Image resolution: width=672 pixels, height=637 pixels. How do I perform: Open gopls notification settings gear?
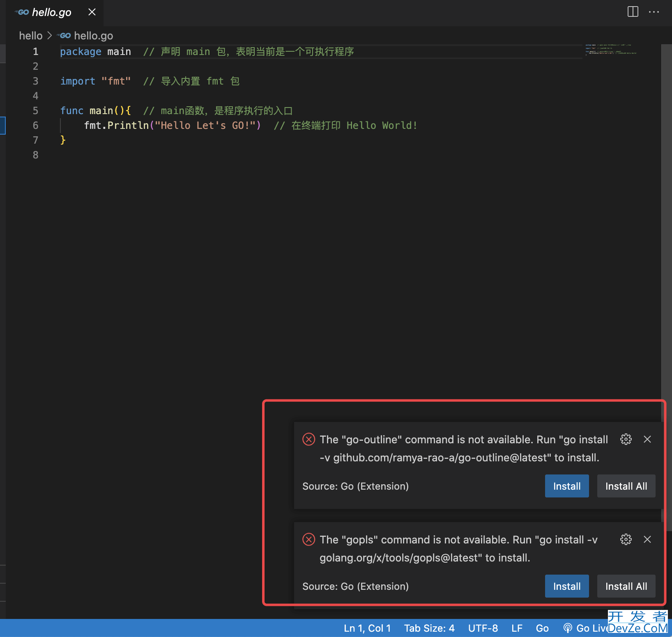(x=626, y=539)
